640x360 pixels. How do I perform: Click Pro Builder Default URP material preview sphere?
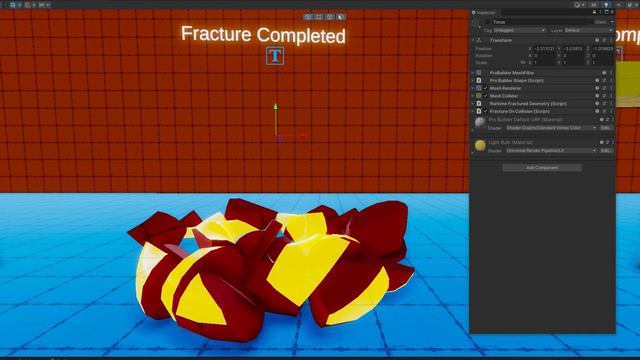point(480,122)
